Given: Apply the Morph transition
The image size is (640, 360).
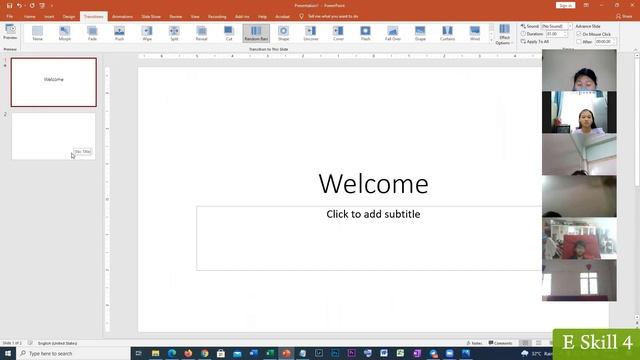Looking at the screenshot, I should (x=65, y=33).
